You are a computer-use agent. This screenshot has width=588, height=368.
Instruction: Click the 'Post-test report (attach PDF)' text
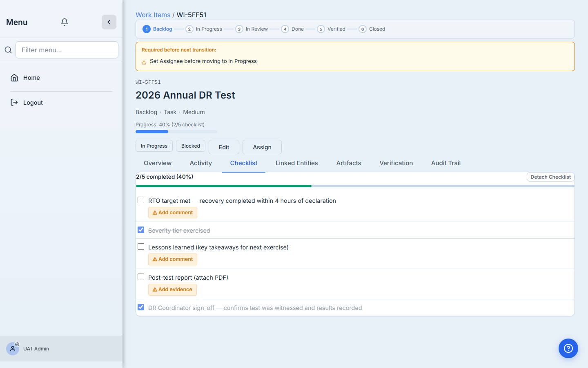tap(188, 278)
